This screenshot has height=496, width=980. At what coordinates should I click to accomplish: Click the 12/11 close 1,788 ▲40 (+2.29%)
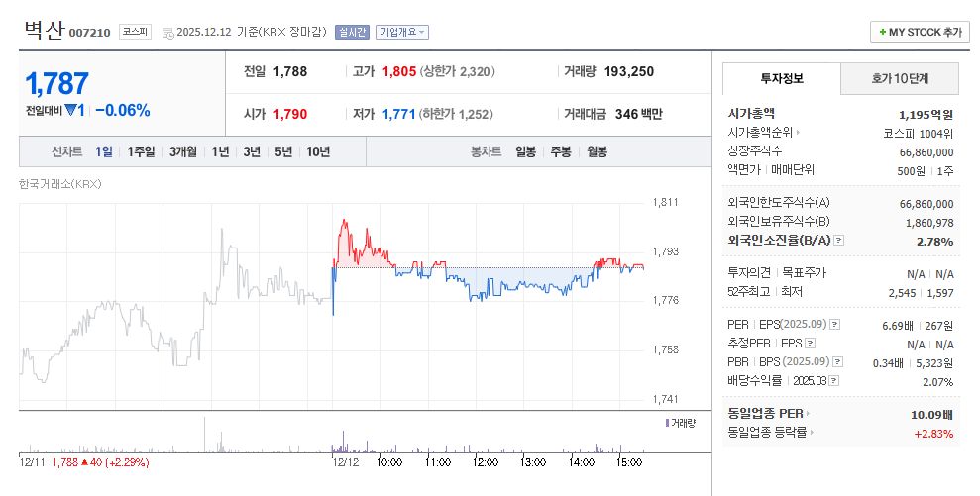point(101,463)
